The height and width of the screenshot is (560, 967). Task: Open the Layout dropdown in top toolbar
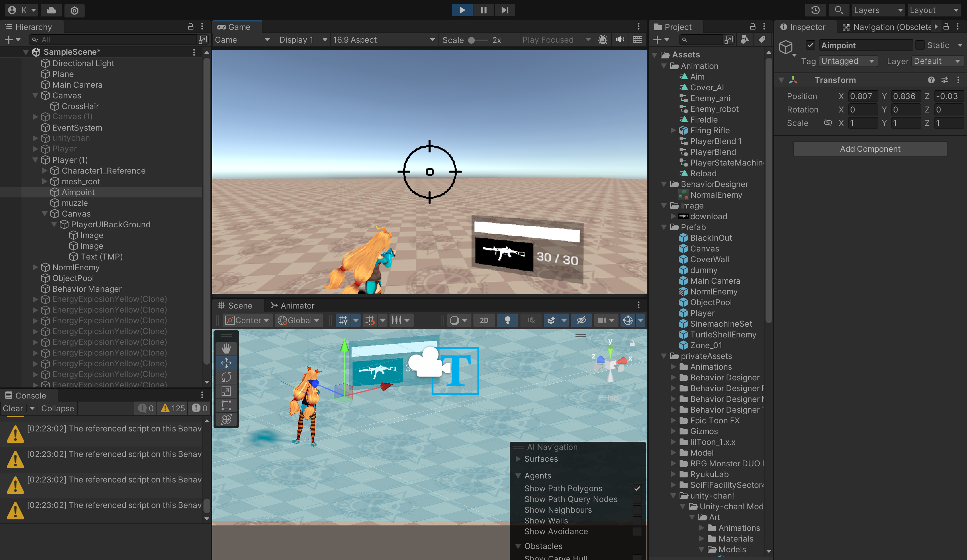[935, 10]
